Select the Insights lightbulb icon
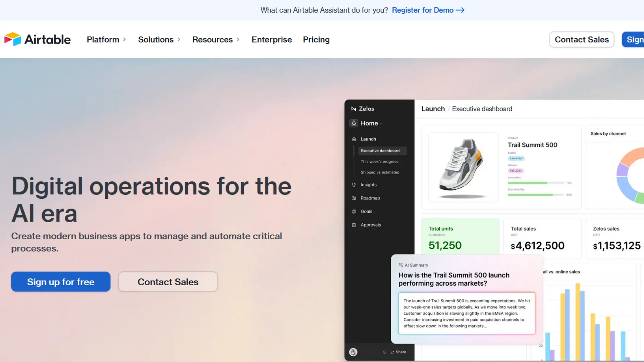Screen dimensions: 644x362 (354, 185)
